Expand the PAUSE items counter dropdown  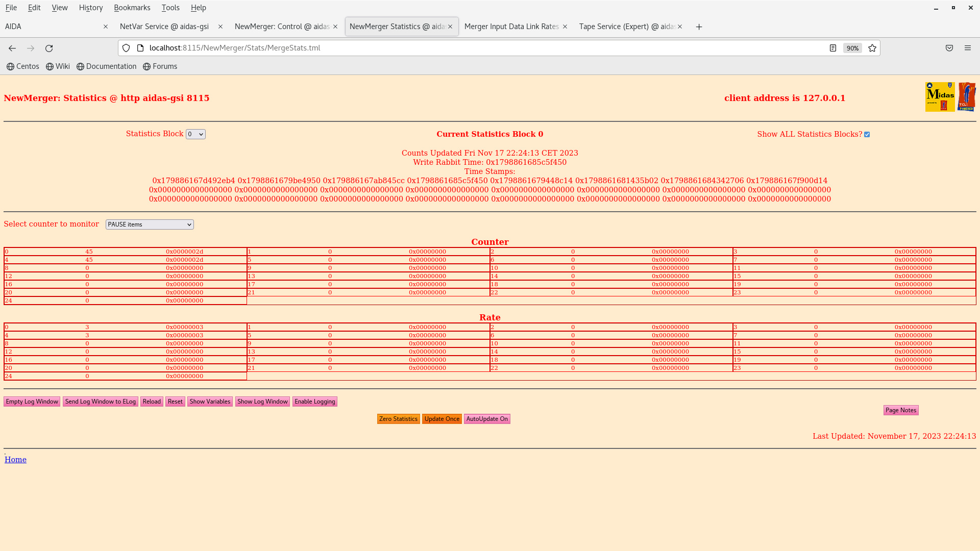[150, 224]
